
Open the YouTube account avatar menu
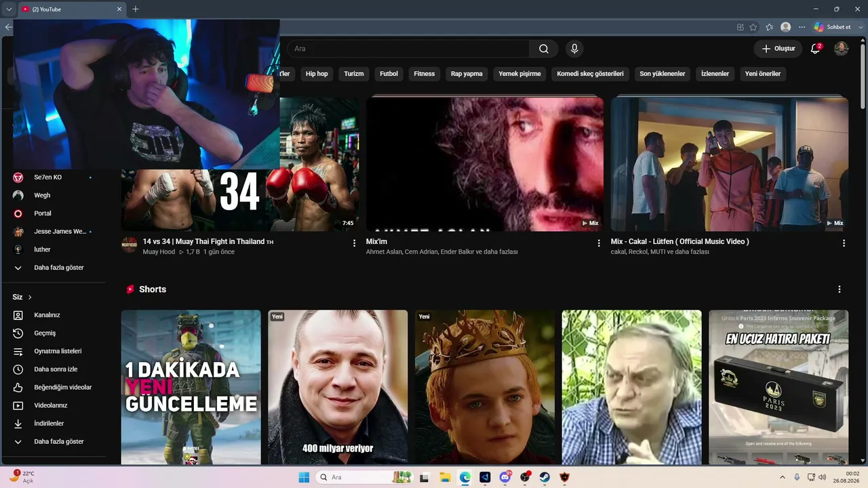(841, 49)
